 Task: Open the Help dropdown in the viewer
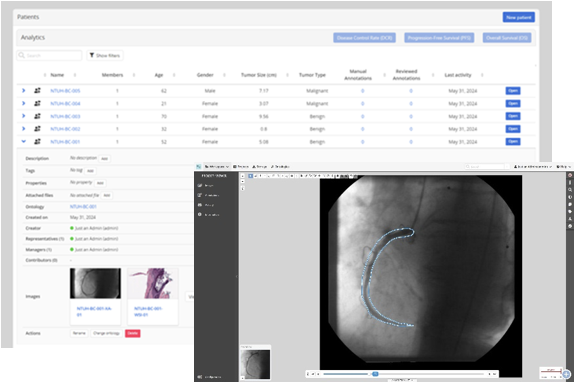click(x=564, y=166)
